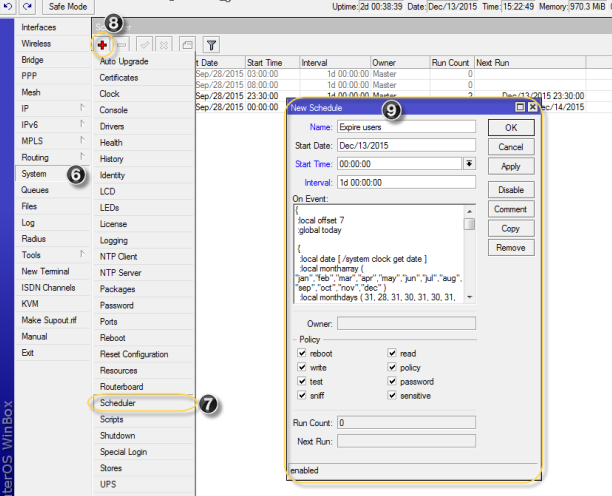
Task: Click the Apply button
Action: coord(510,166)
